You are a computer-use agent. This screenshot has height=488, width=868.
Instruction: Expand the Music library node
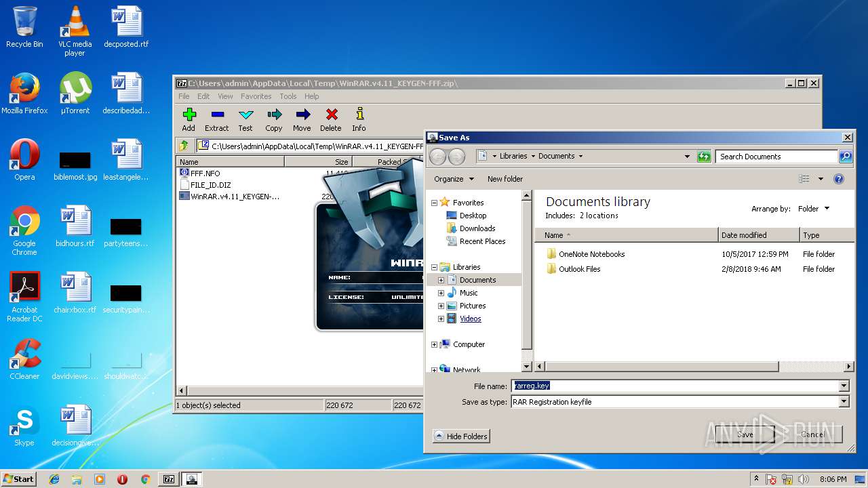[x=441, y=293]
